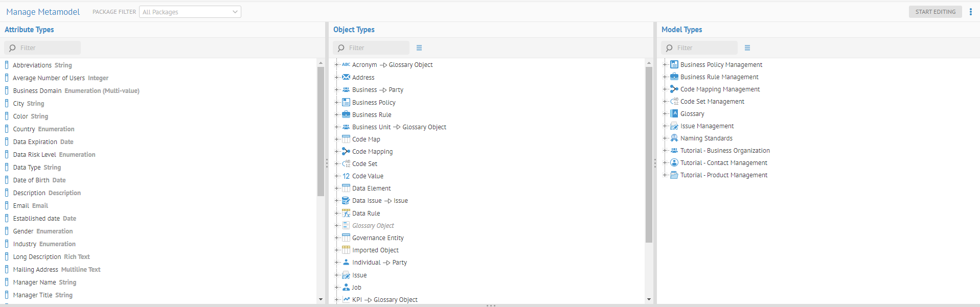Open the Model Types list menu icon

point(747,48)
